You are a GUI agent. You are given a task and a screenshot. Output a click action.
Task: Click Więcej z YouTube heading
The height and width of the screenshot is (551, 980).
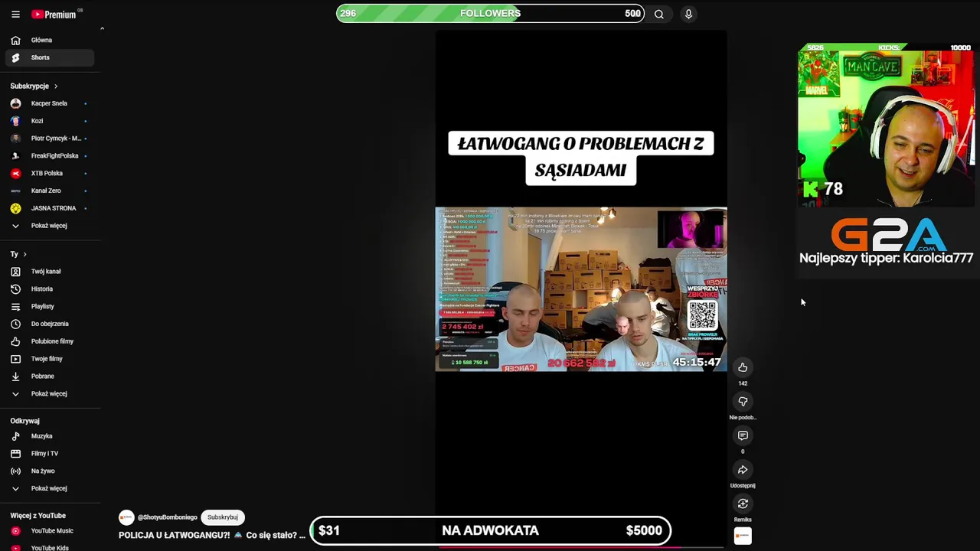pyautogui.click(x=38, y=516)
